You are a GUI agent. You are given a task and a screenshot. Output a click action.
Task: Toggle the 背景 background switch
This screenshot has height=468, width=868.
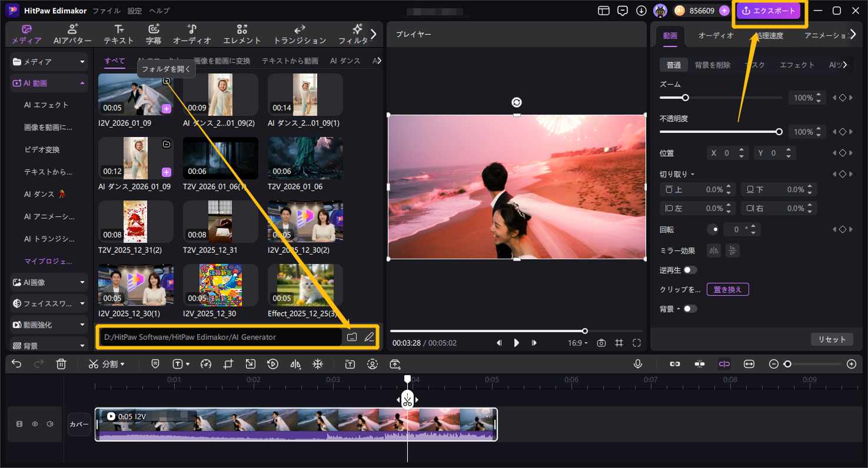[x=690, y=309]
